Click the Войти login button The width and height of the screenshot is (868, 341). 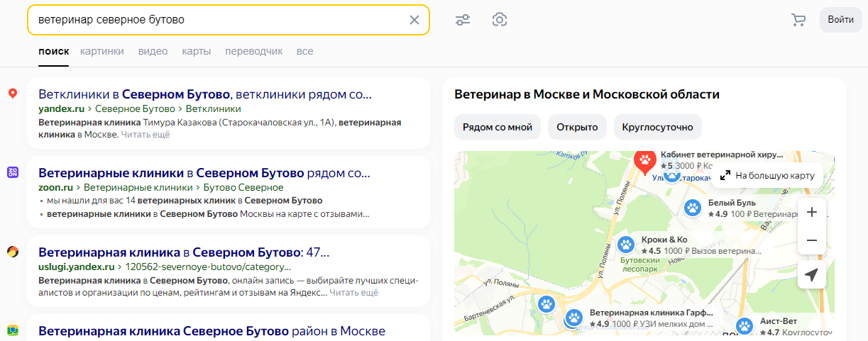pos(841,20)
